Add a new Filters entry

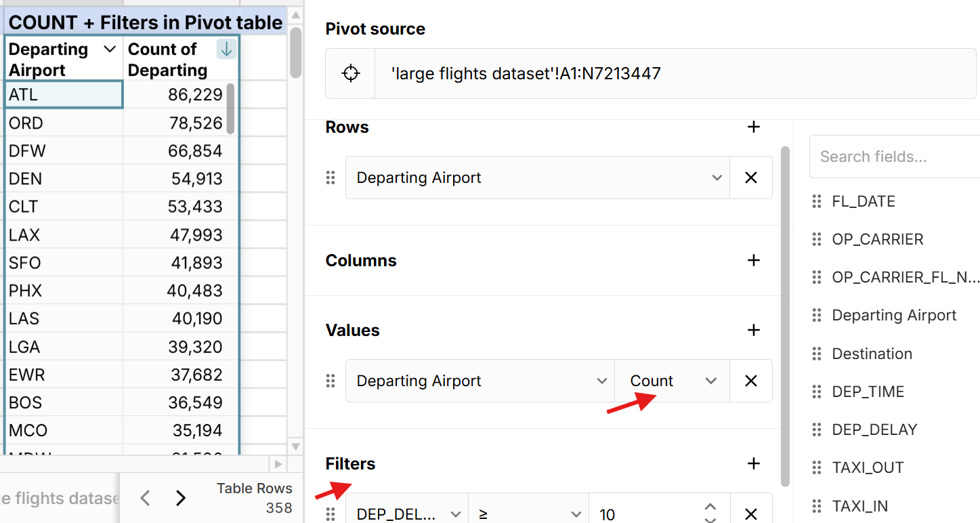click(753, 463)
